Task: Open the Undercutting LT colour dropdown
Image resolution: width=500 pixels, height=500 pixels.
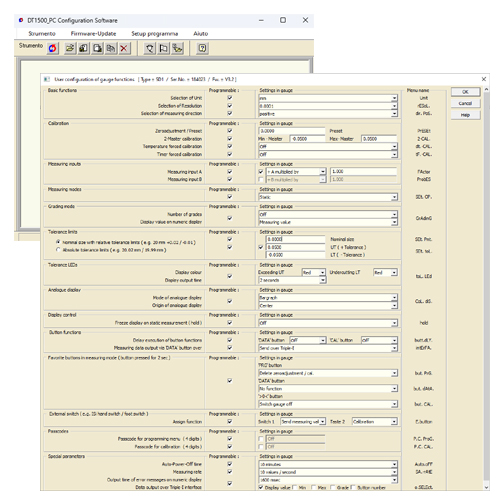Action: pos(385,273)
